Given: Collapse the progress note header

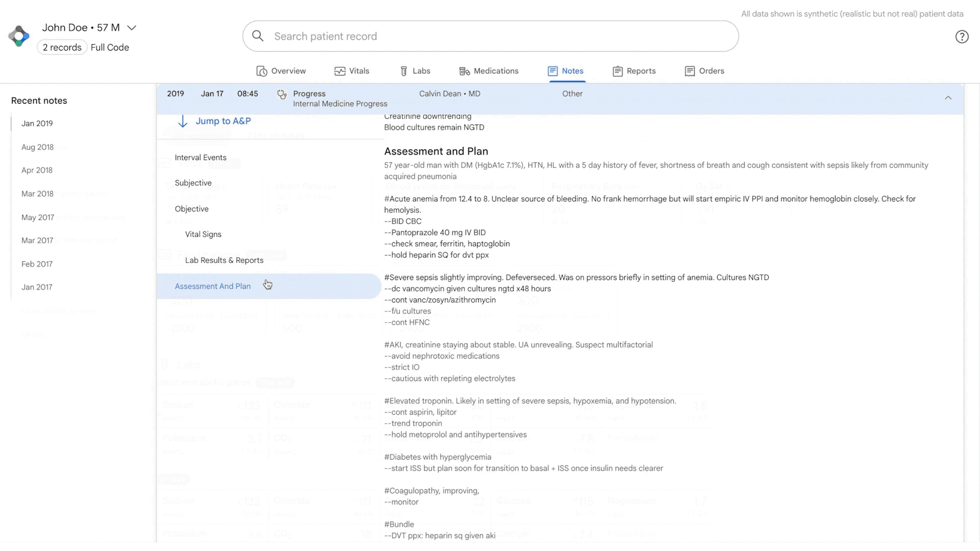Looking at the screenshot, I should tap(948, 97).
